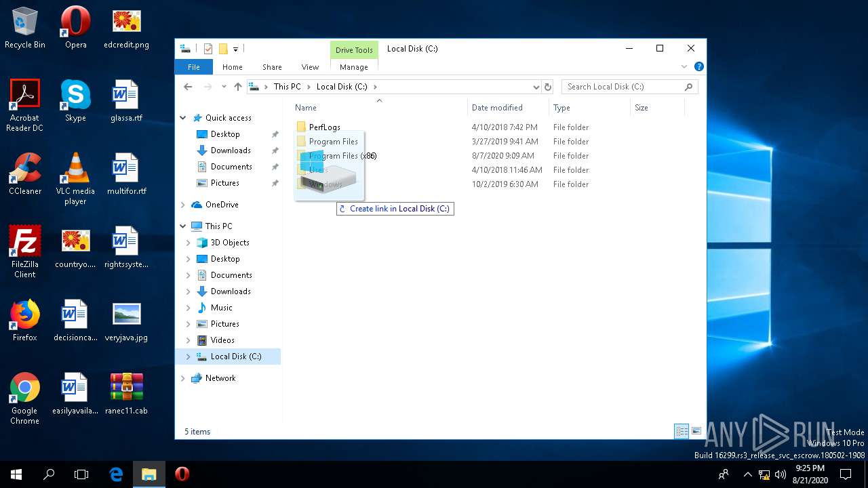Screen dimensions: 868x488
Task: Sort by the Date modified column
Action: click(508, 108)
